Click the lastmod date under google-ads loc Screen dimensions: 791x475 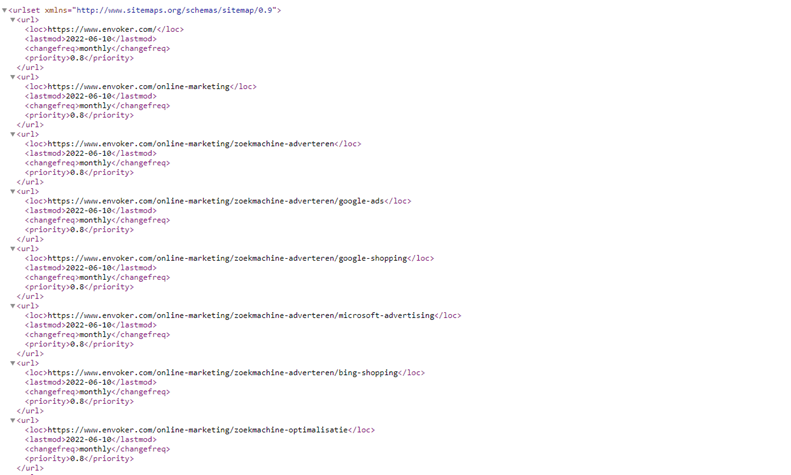(89, 211)
